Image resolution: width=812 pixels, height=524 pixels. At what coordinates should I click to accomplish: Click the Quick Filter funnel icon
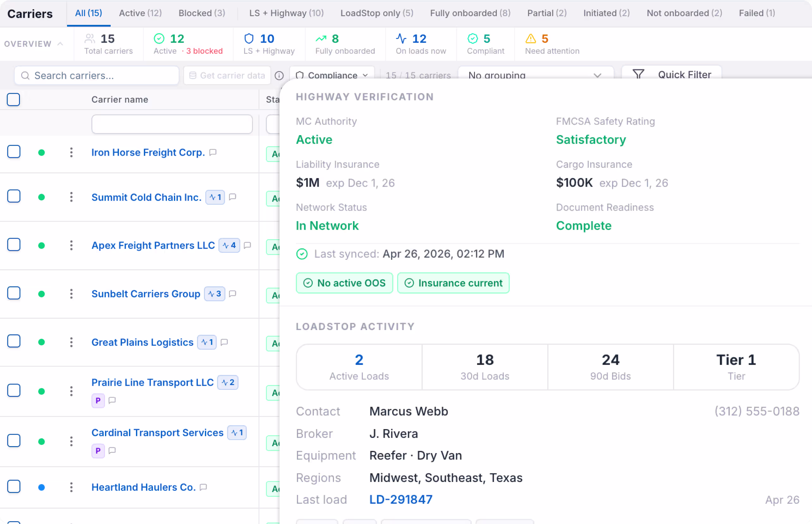point(638,74)
